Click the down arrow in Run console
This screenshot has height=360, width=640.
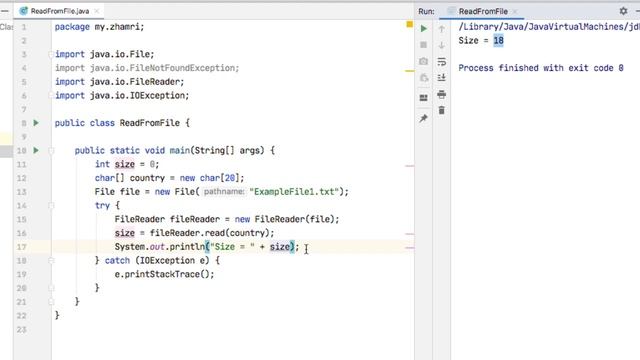click(442, 45)
